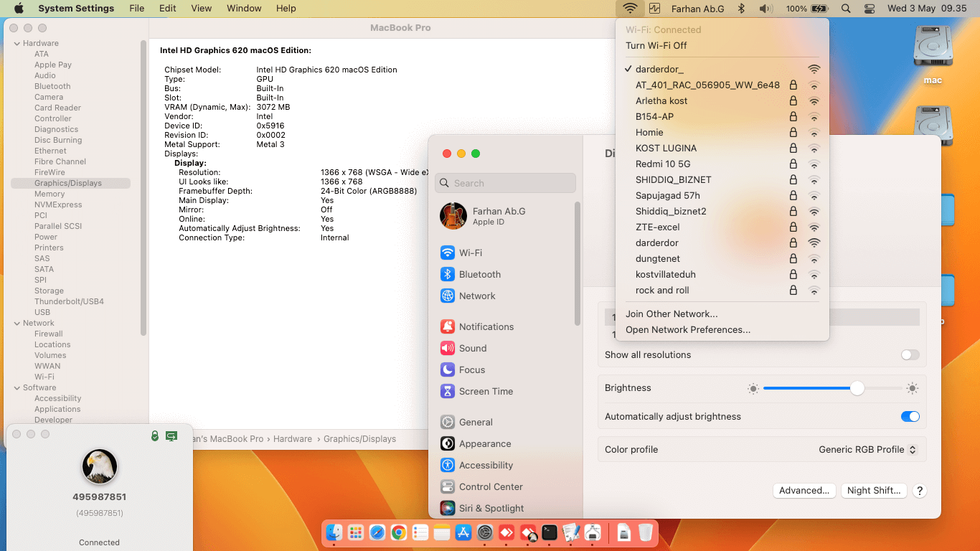Open Control Center settings pane
The image size is (980, 551).
click(490, 486)
